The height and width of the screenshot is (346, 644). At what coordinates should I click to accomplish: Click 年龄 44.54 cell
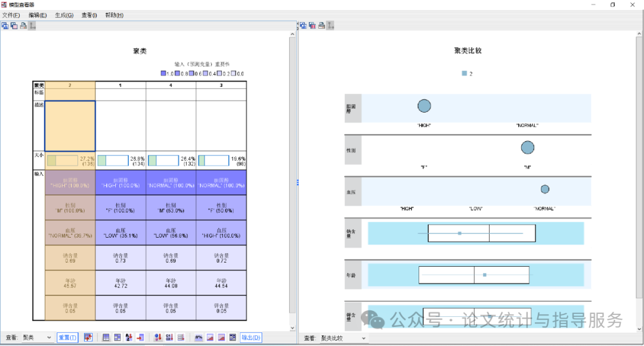pyautogui.click(x=221, y=283)
